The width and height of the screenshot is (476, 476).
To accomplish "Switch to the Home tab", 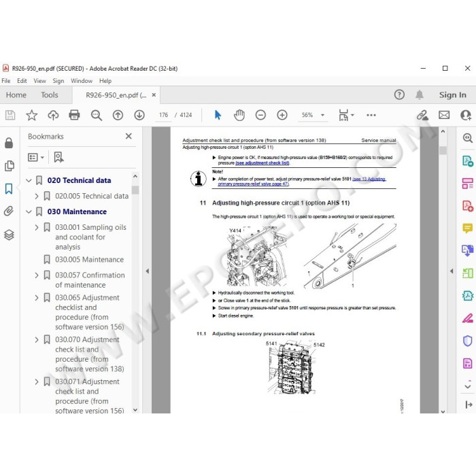I will 16,95.
